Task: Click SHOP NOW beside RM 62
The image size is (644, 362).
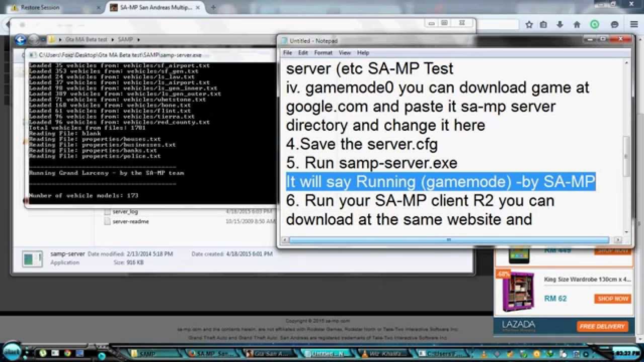Action: 612,299
